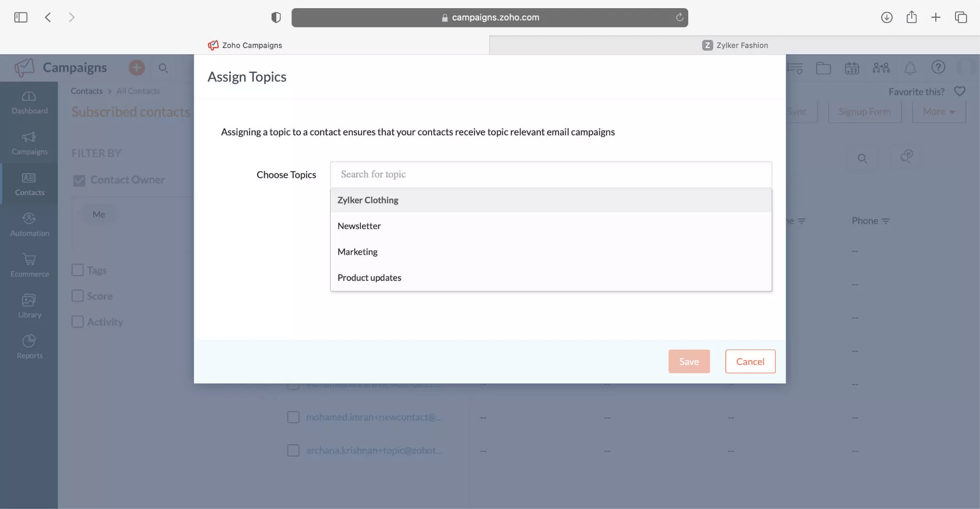The height and width of the screenshot is (509, 980).
Task: Switch to the Zoho Campaigns tab
Action: pos(245,45)
